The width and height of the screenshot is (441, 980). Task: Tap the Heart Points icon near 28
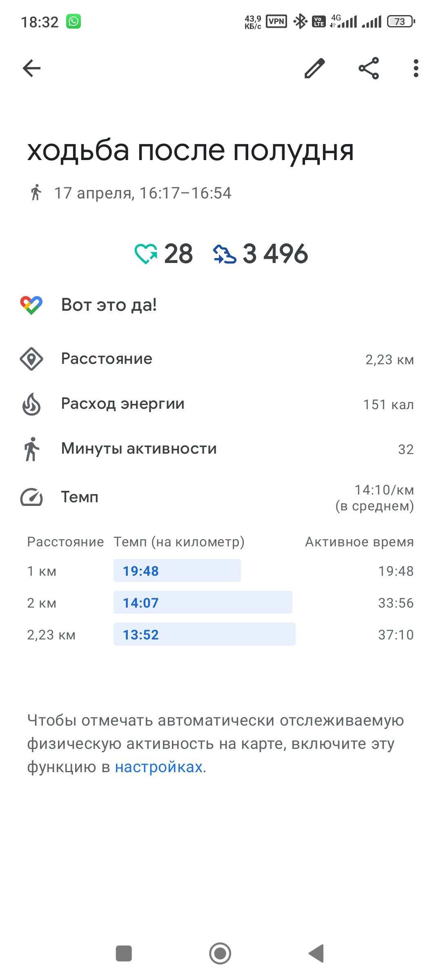pyautogui.click(x=146, y=254)
